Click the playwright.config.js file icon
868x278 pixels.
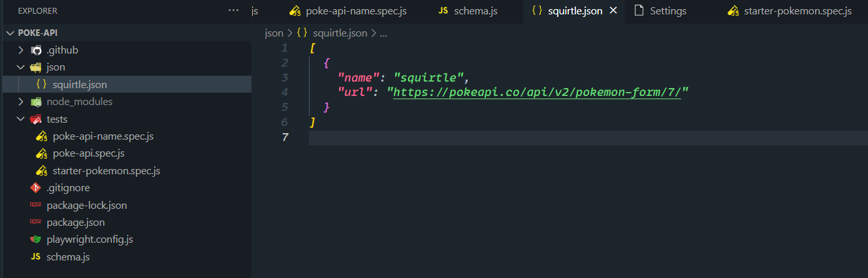tap(37, 239)
